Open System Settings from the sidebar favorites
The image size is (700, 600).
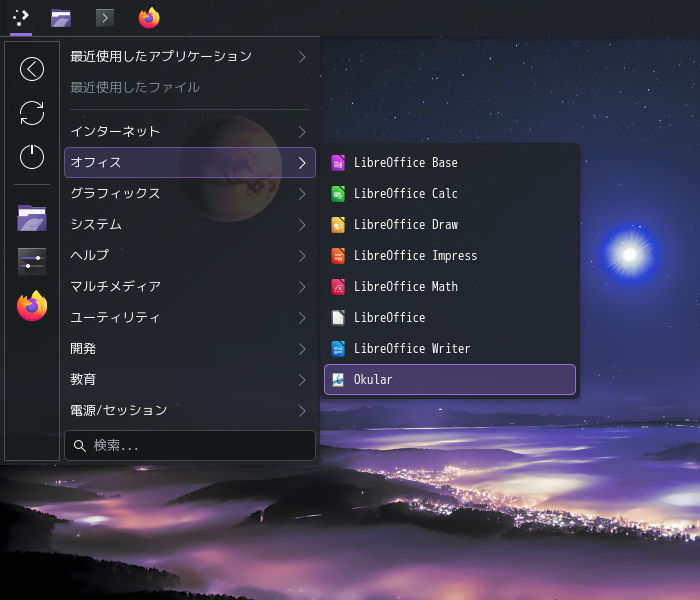click(32, 262)
